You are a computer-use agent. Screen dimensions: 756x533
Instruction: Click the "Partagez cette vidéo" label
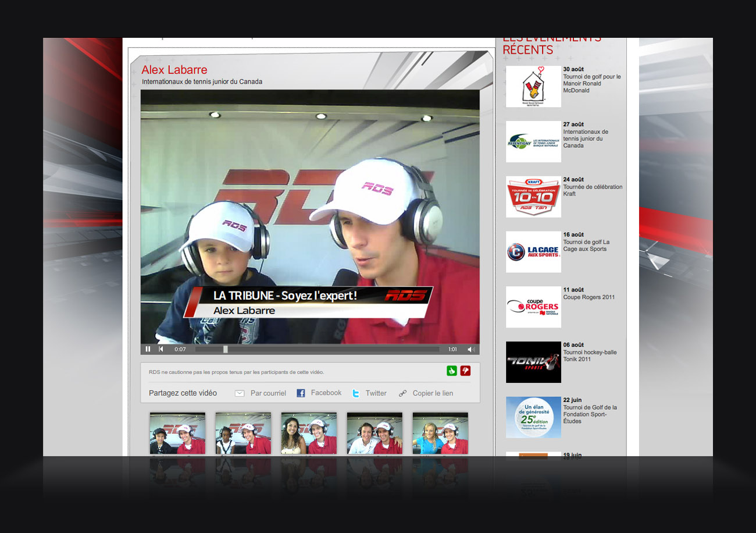183,393
